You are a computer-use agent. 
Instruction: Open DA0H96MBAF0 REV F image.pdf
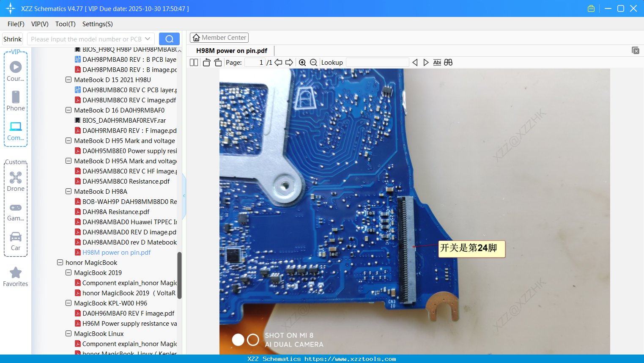[124, 313]
